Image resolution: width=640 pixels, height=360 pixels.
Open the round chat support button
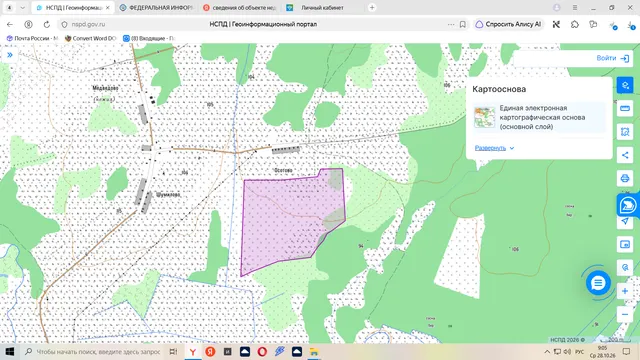pyautogui.click(x=598, y=283)
